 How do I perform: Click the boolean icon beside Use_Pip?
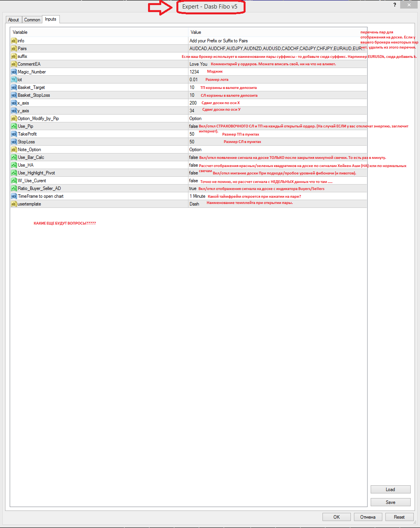click(x=14, y=126)
